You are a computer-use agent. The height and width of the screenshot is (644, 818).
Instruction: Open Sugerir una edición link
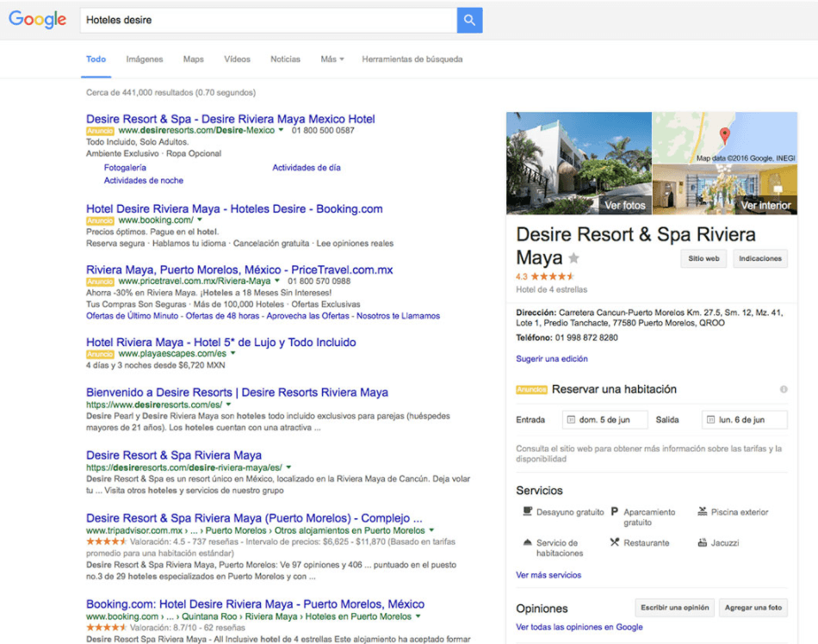click(551, 359)
